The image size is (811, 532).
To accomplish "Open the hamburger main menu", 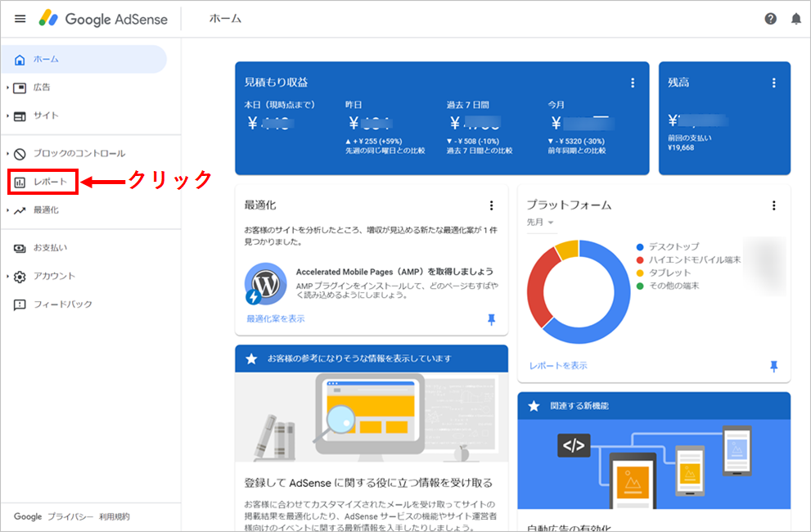I will (x=20, y=19).
